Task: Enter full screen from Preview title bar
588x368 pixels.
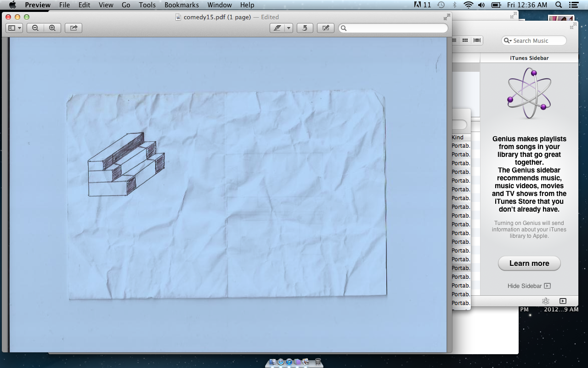Action: [447, 17]
